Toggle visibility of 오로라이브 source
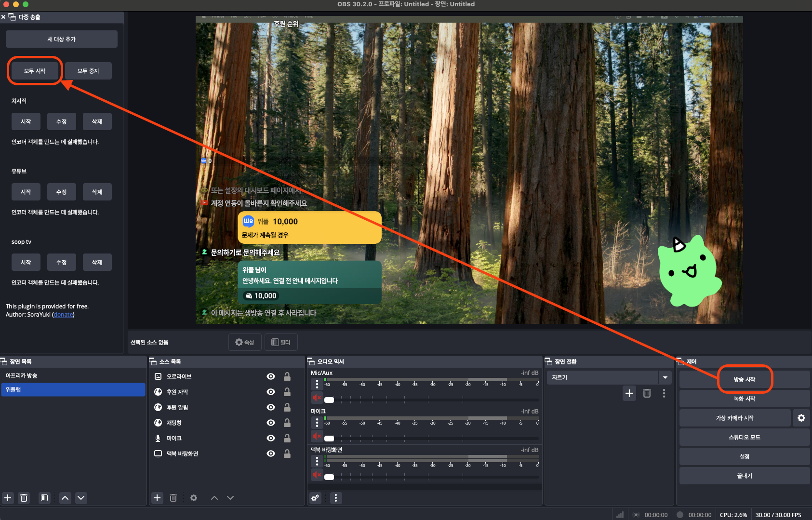The image size is (812, 520). click(x=271, y=376)
